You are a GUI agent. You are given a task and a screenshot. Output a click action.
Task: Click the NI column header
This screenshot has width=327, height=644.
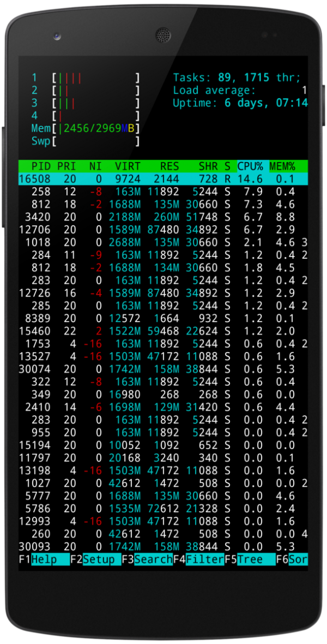95,166
